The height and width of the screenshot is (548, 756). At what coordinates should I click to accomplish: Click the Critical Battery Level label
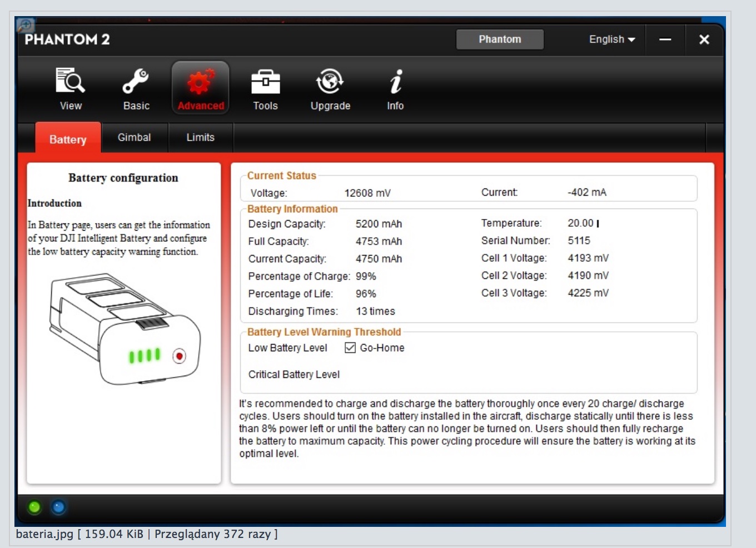tap(294, 375)
